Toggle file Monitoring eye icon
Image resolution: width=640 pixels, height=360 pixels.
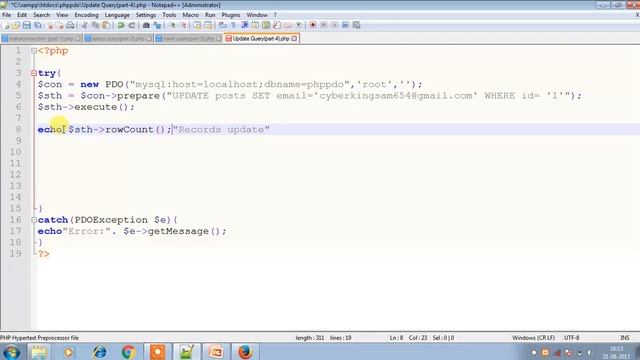[x=299, y=25]
